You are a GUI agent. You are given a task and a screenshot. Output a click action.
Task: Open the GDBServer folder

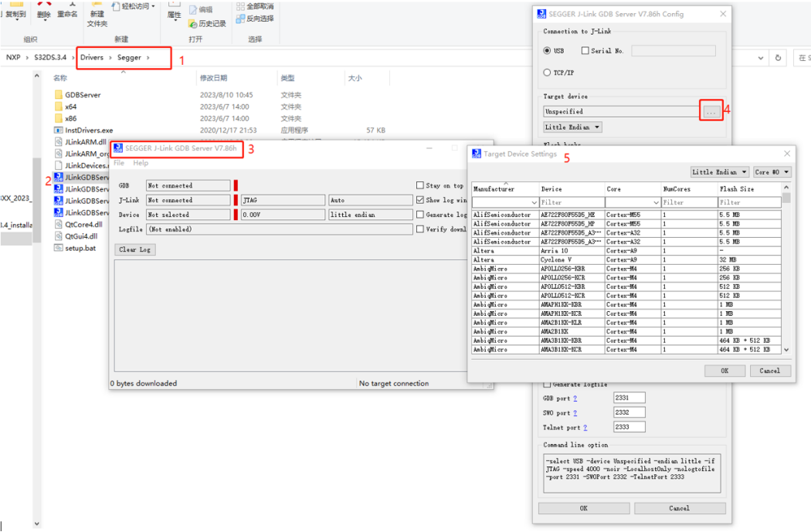[83, 95]
